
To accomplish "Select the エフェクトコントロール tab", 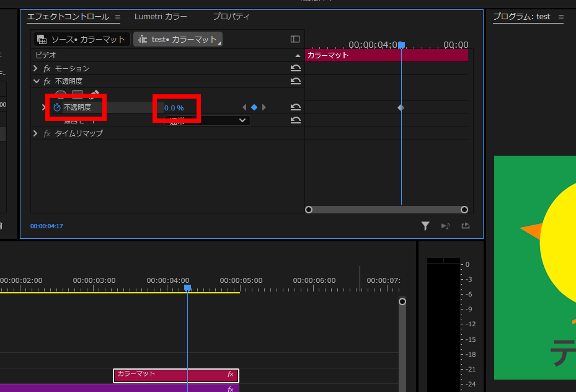I will click(68, 17).
